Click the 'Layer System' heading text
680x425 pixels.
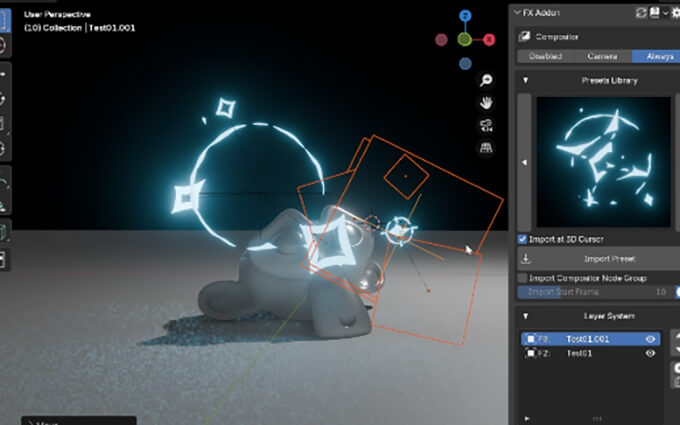[609, 316]
